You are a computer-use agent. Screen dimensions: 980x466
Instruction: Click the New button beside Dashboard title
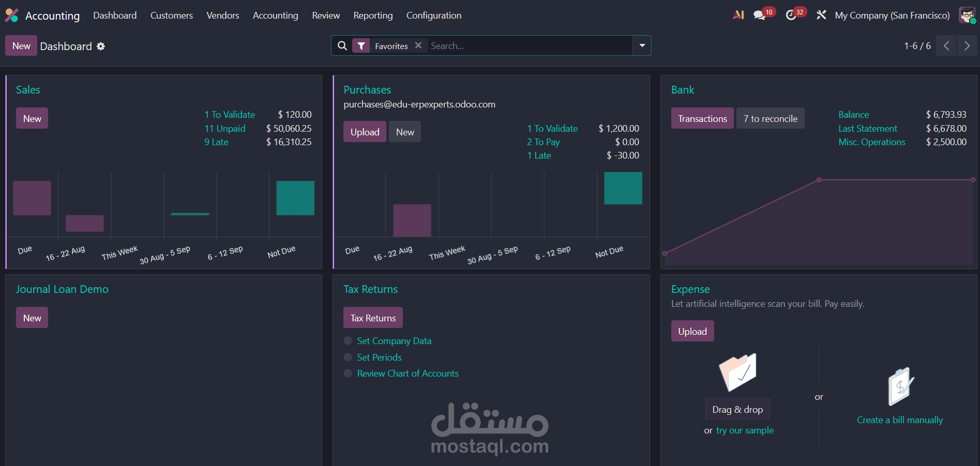pyautogui.click(x=21, y=45)
